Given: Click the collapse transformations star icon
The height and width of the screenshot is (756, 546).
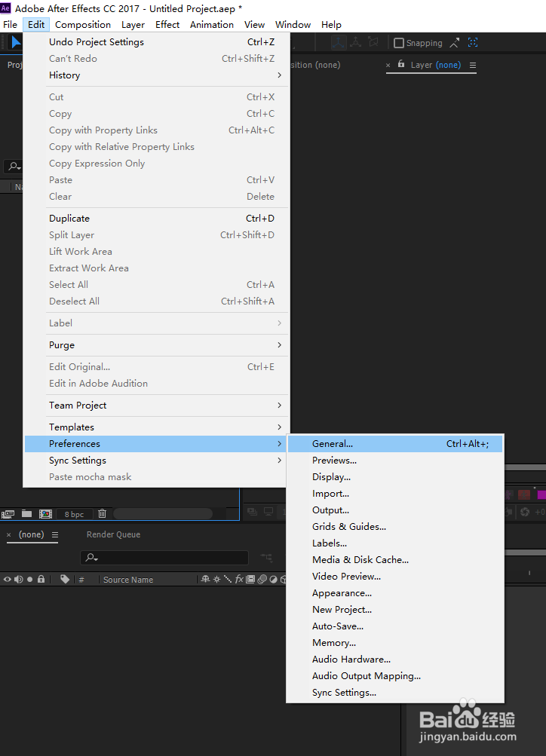Looking at the screenshot, I should (x=216, y=579).
